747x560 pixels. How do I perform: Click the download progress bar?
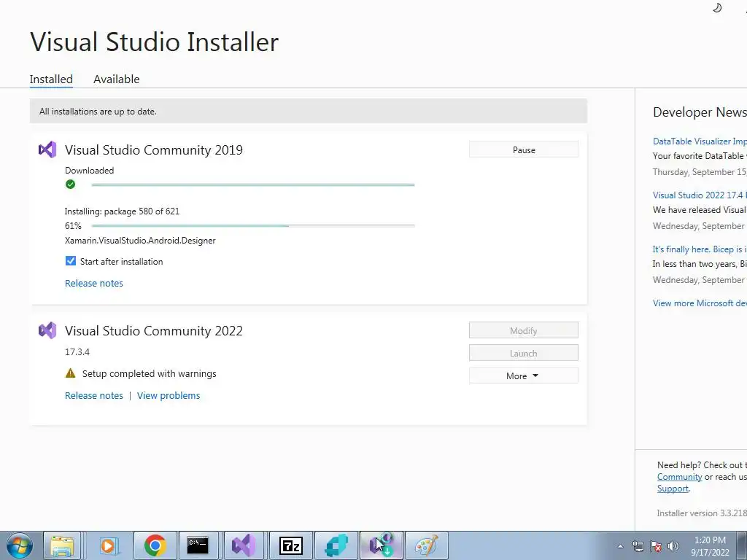(253, 184)
